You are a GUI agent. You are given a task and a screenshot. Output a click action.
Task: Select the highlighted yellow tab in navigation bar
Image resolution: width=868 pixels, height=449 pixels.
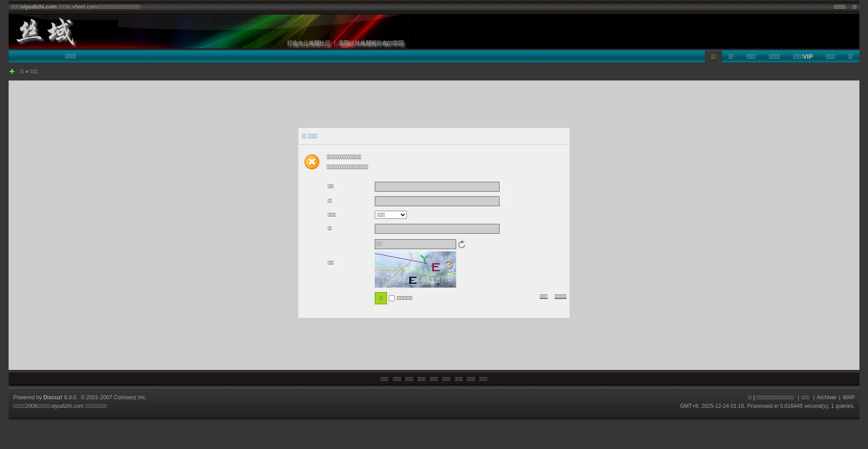click(x=713, y=57)
